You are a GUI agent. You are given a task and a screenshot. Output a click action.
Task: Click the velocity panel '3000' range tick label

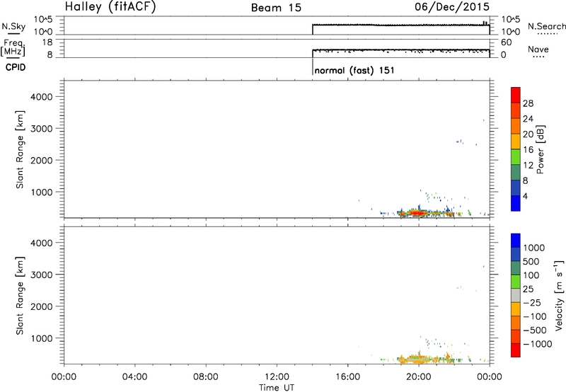[42, 275]
